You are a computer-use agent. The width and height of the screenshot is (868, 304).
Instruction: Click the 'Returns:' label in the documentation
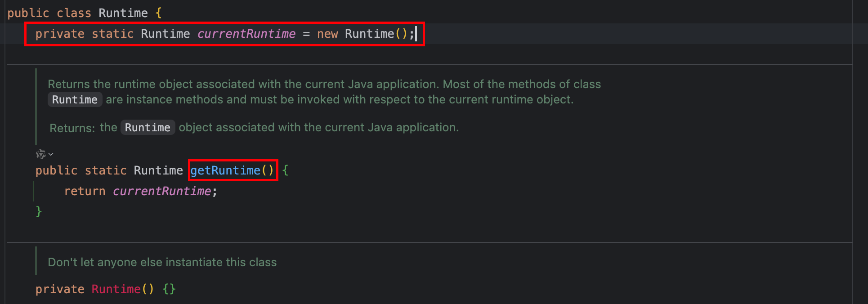pos(72,128)
